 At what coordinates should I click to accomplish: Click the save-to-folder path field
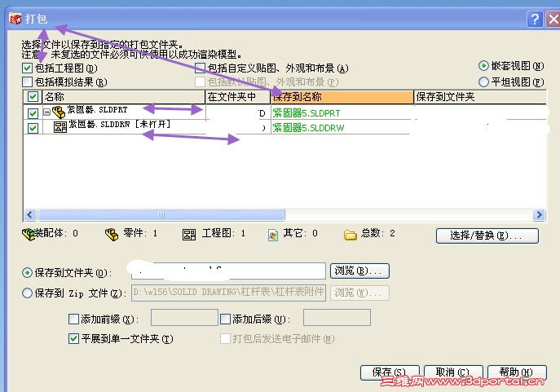pos(228,271)
